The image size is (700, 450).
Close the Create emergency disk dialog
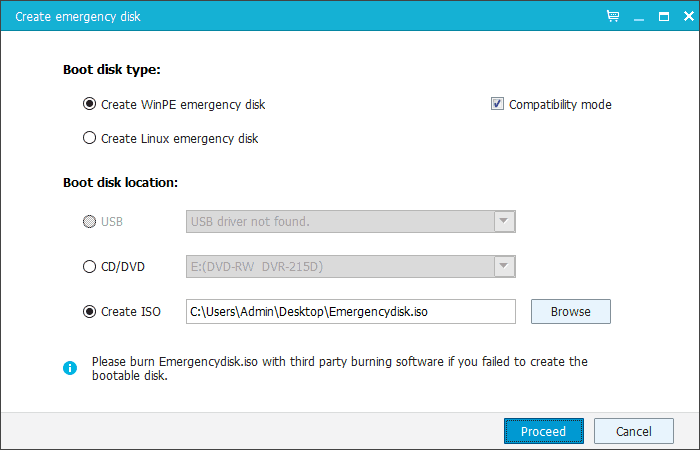688,17
